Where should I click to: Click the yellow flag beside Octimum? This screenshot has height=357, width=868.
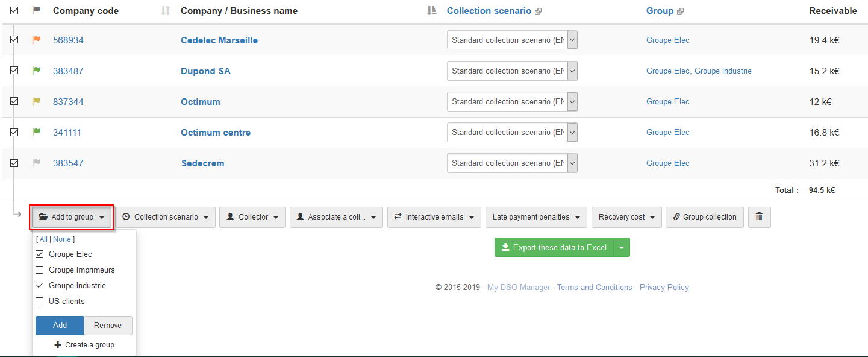(x=36, y=101)
